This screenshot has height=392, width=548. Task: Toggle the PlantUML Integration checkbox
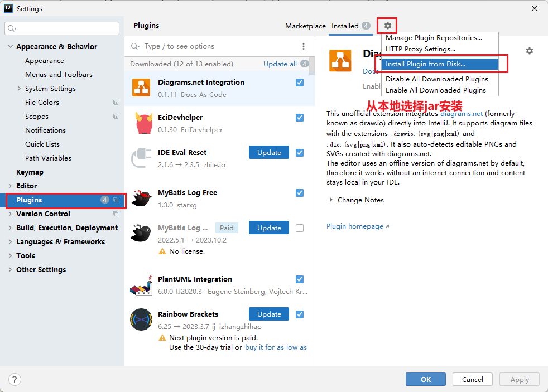[x=300, y=279]
